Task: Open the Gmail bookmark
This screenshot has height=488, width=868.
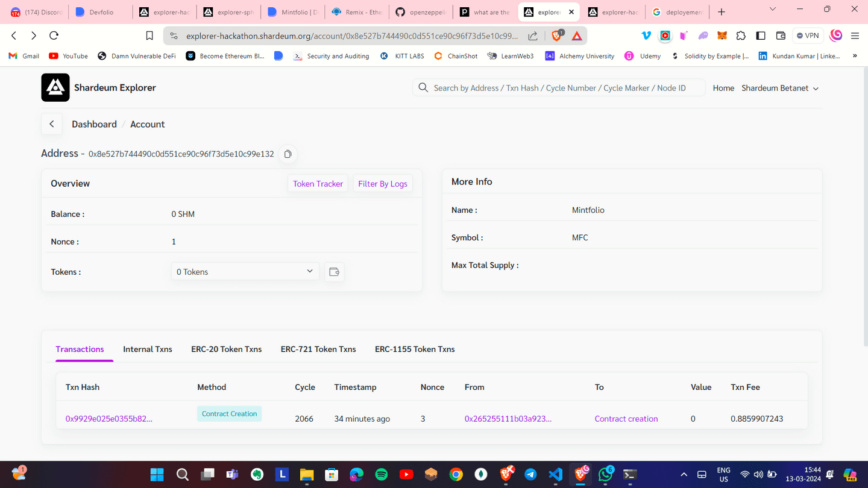Action: coord(24,56)
